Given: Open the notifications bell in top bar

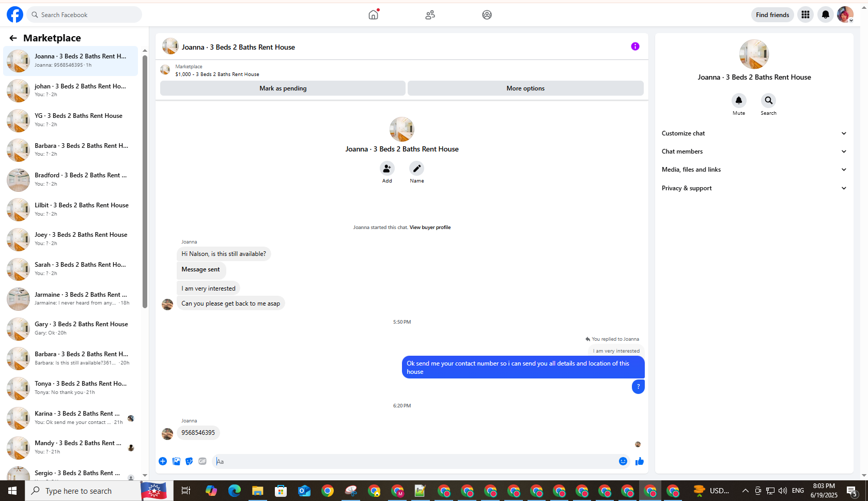Looking at the screenshot, I should click(826, 14).
